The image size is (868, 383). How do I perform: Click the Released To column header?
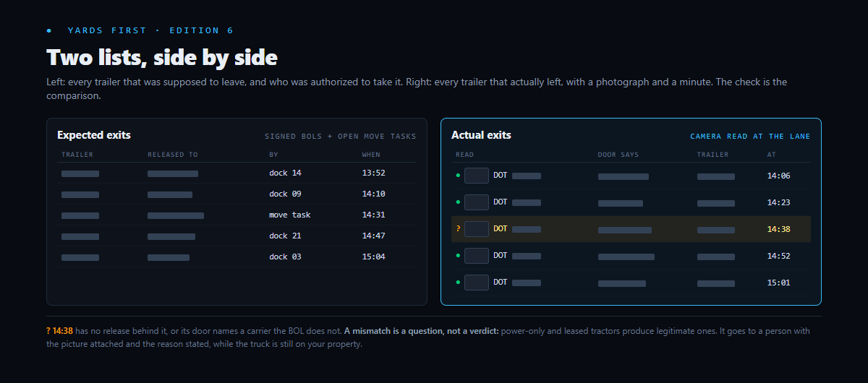[x=172, y=155]
